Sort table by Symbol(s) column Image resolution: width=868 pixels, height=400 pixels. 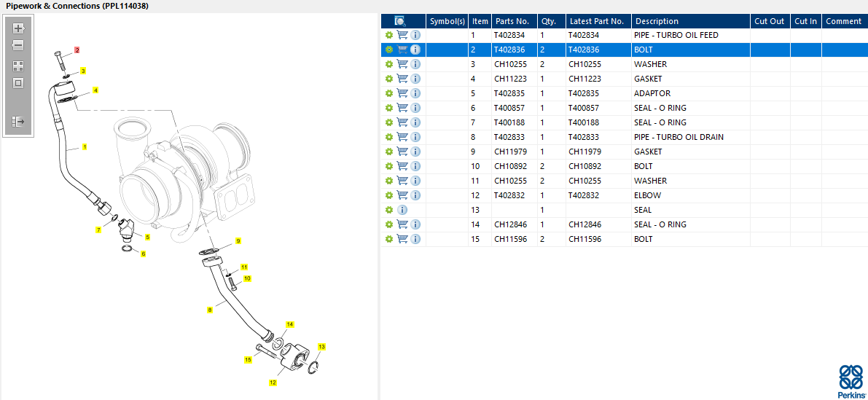pyautogui.click(x=447, y=21)
